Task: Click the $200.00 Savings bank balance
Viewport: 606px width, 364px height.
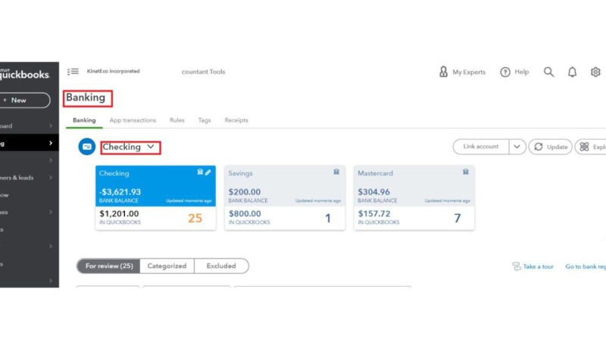Action: (244, 192)
